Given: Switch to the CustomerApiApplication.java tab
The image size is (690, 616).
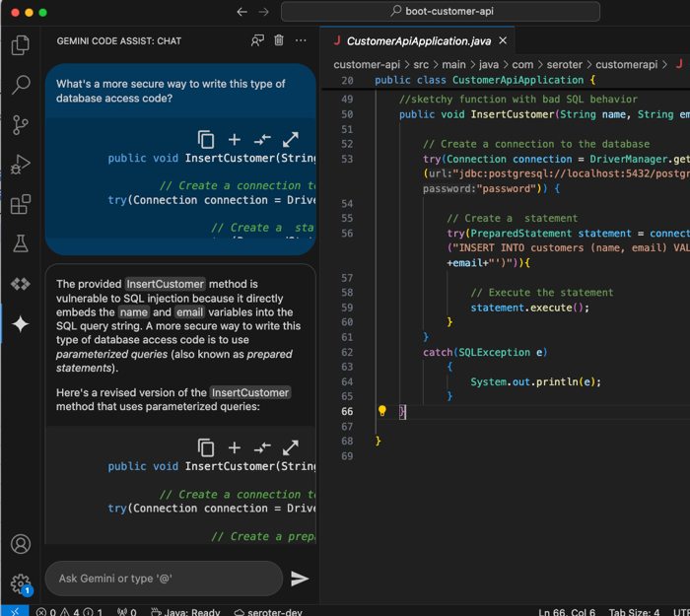Looking at the screenshot, I should [417, 41].
